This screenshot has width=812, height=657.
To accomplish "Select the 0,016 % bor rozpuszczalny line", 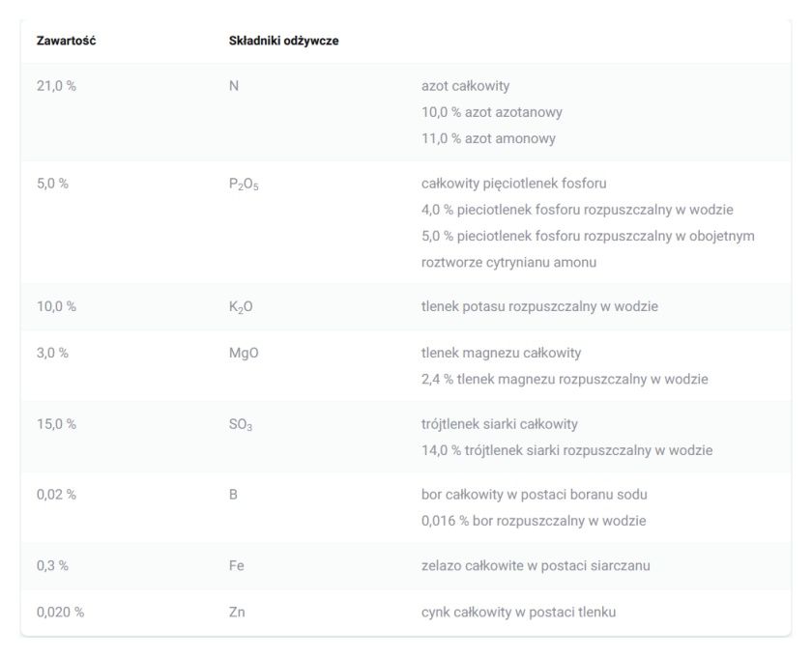I will pyautogui.click(x=534, y=522).
